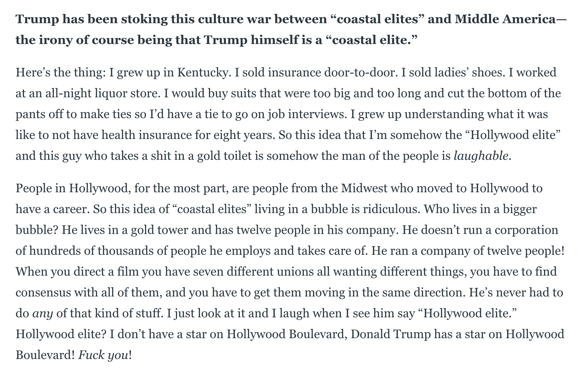Click the italic word "laughable"
This screenshot has width=588, height=381.
(x=481, y=156)
